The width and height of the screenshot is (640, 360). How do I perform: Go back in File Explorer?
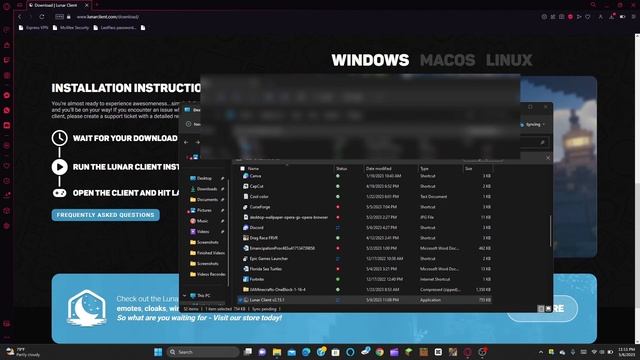point(186,142)
